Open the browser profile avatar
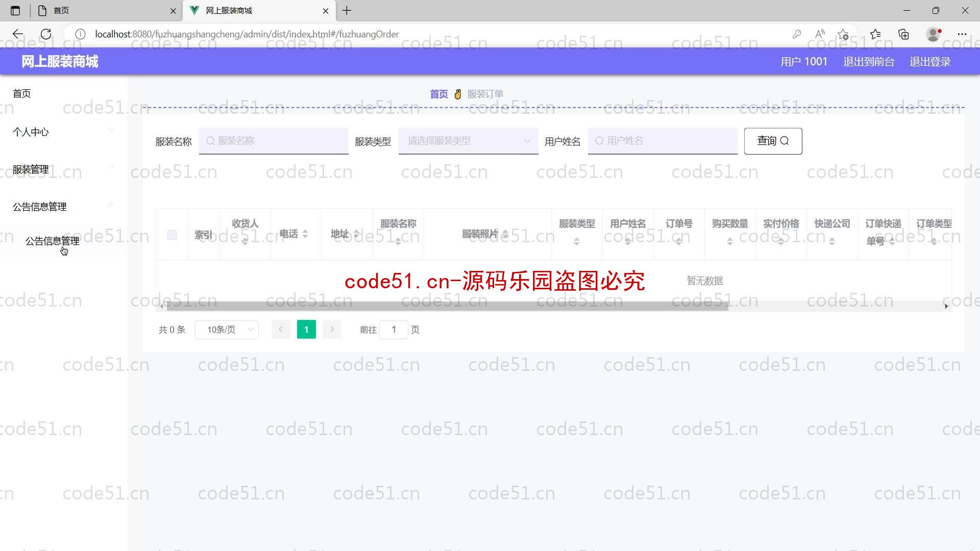This screenshot has height=551, width=980. [x=934, y=34]
